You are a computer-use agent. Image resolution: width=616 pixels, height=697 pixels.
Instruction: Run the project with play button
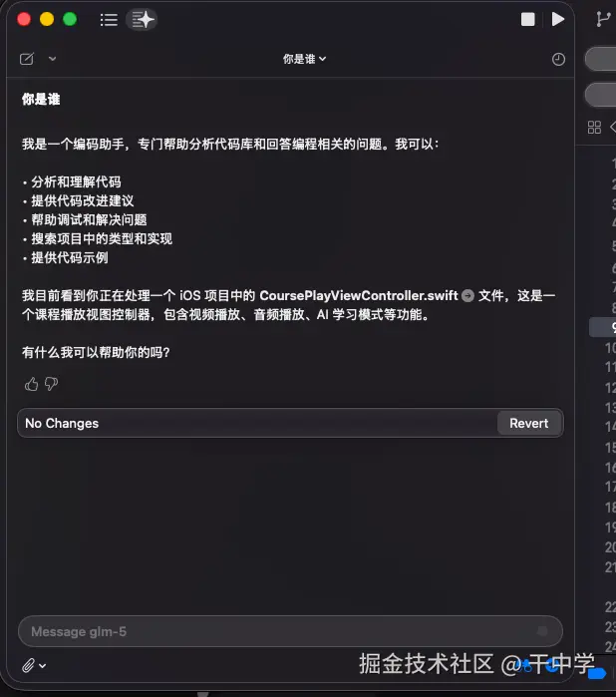point(558,19)
